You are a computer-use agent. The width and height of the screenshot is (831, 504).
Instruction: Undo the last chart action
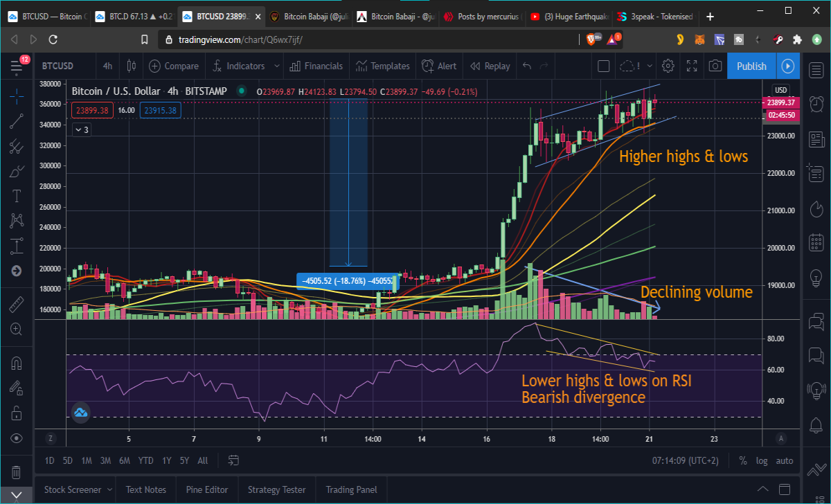click(x=527, y=66)
